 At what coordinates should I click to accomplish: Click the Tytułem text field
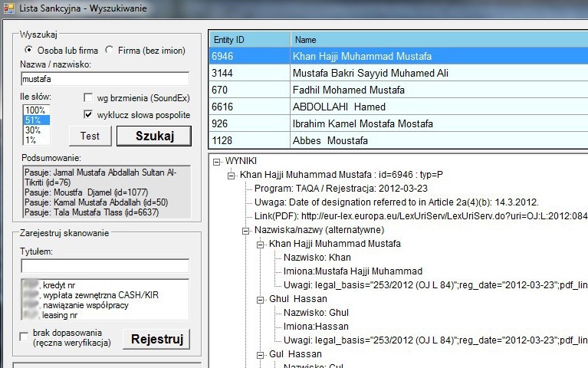tap(104, 266)
